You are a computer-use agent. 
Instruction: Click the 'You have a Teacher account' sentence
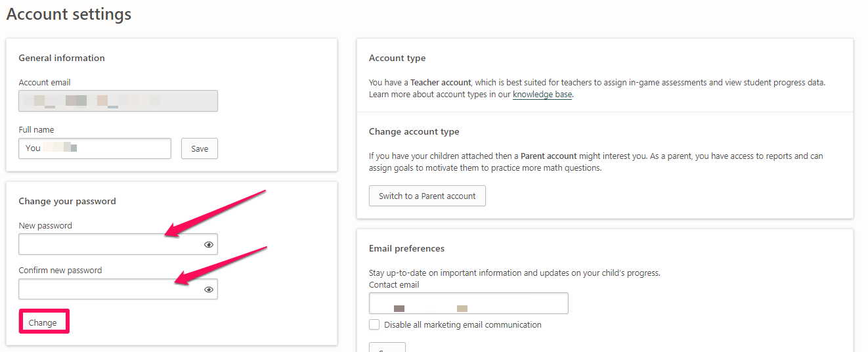pyautogui.click(x=597, y=83)
